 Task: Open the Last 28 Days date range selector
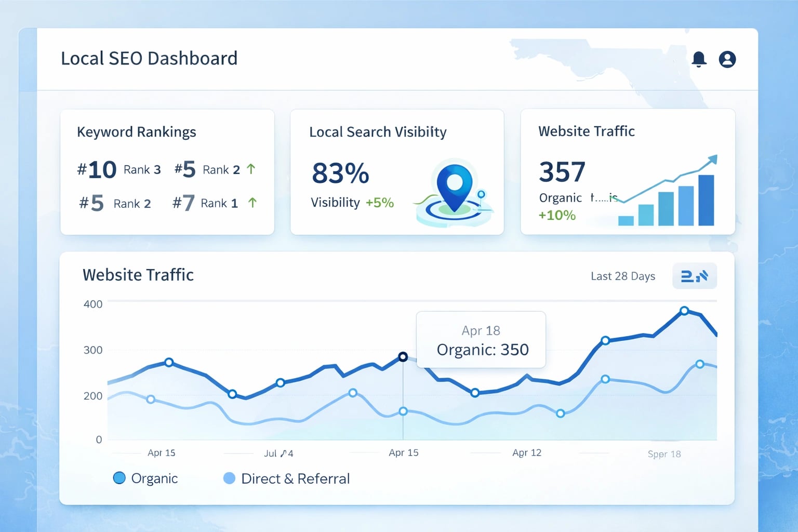623,276
